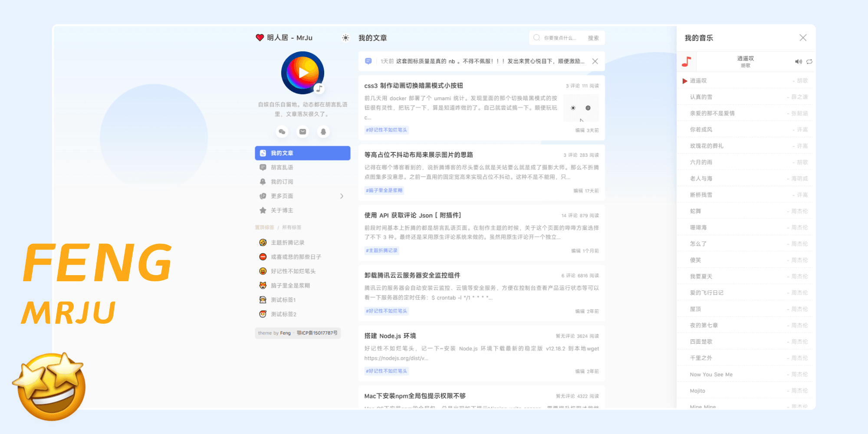Click the play button on the profile avatar
868x434 pixels.
(302, 73)
